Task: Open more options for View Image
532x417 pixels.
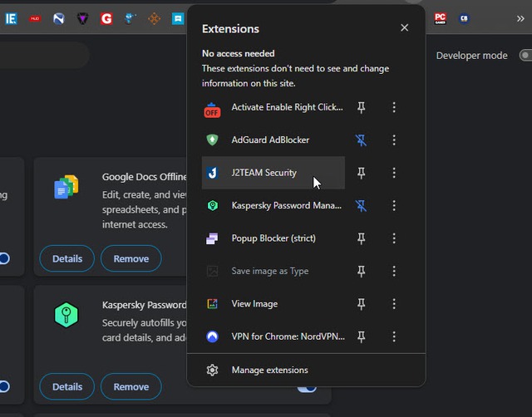Action: click(x=394, y=304)
